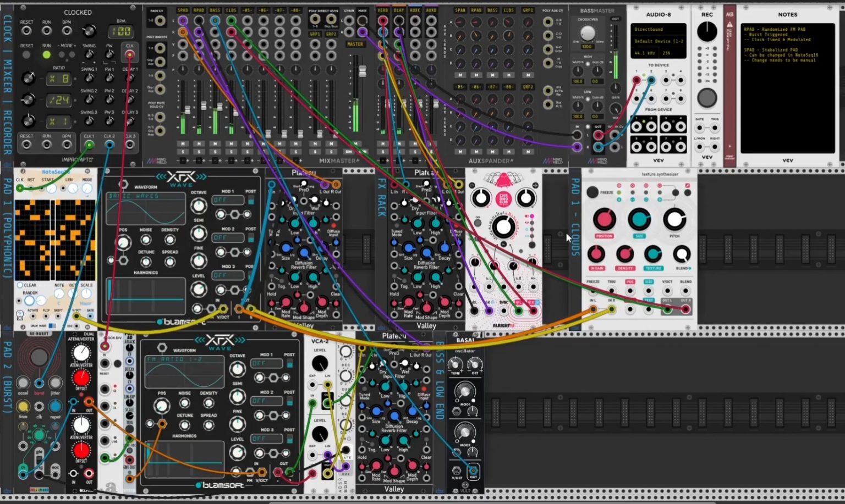The height and width of the screenshot is (504, 845).
Task: Mute the BASS channel in MixMaster
Action: pyautogui.click(x=215, y=144)
